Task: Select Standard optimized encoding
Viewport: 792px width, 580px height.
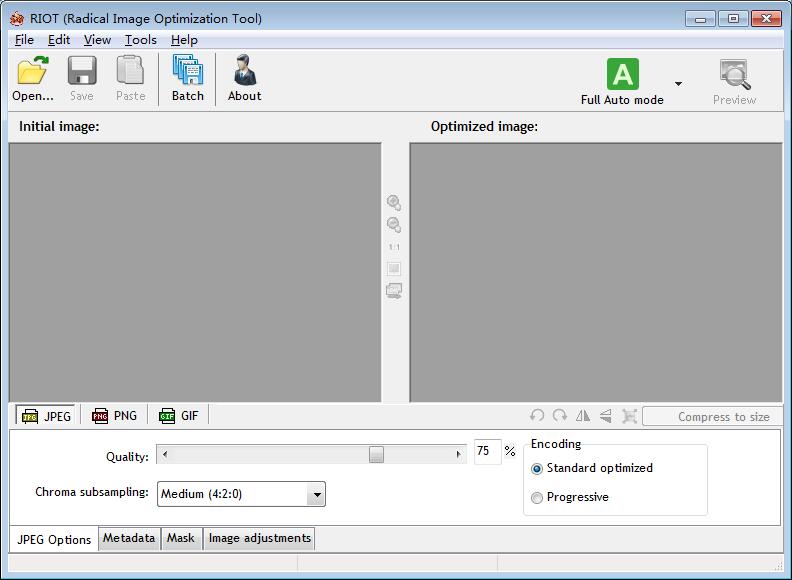Action: click(x=592, y=468)
